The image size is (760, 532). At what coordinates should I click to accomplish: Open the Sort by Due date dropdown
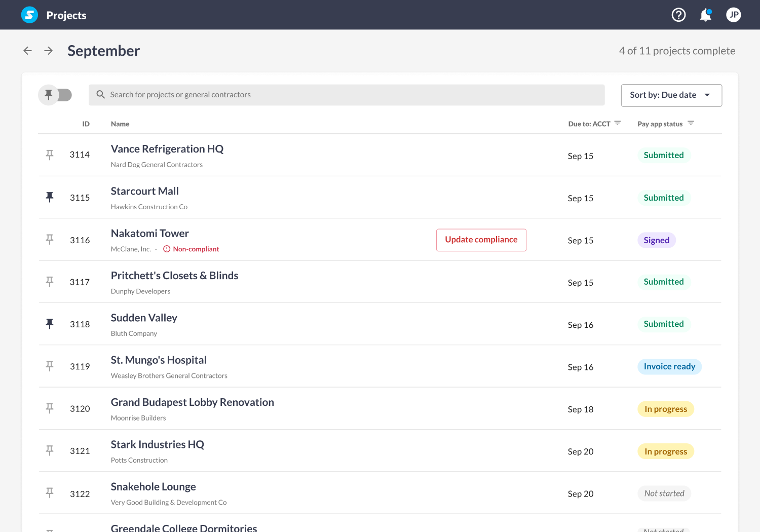point(671,95)
